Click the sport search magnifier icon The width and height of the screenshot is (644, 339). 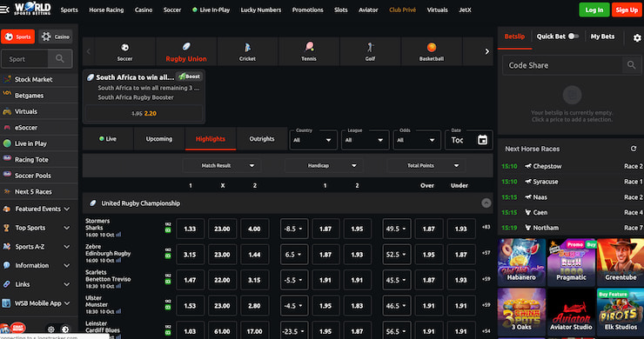[x=60, y=59]
